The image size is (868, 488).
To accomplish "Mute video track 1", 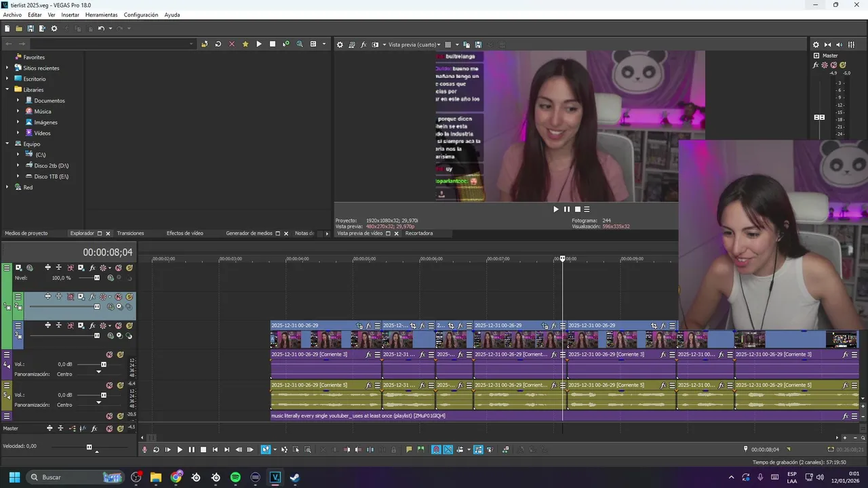I will pyautogui.click(x=118, y=268).
